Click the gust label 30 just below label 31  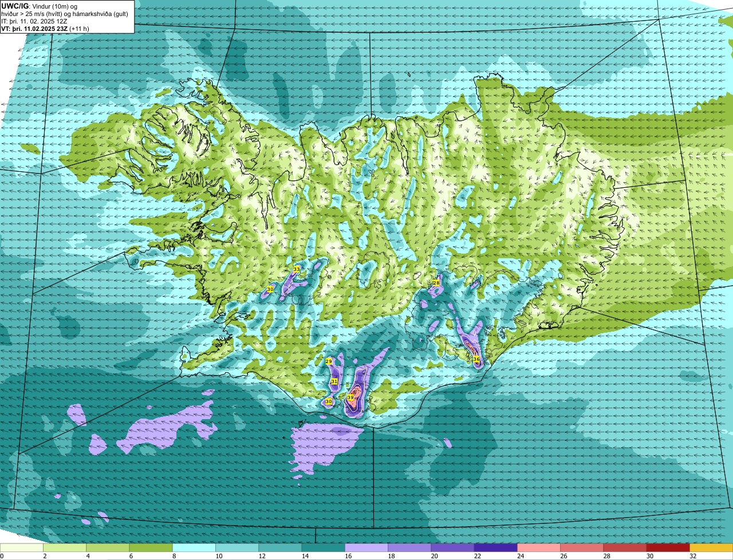tap(329, 402)
